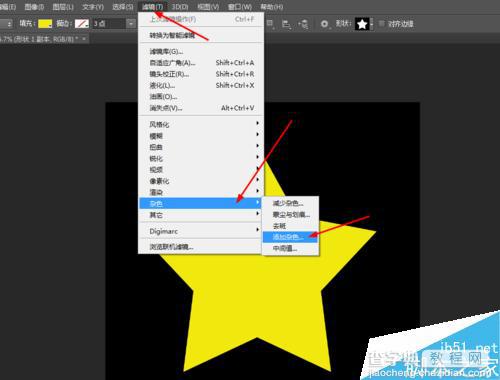500x380 pixels.
Task: Open the 3D(D) menu
Action: [x=180, y=7]
